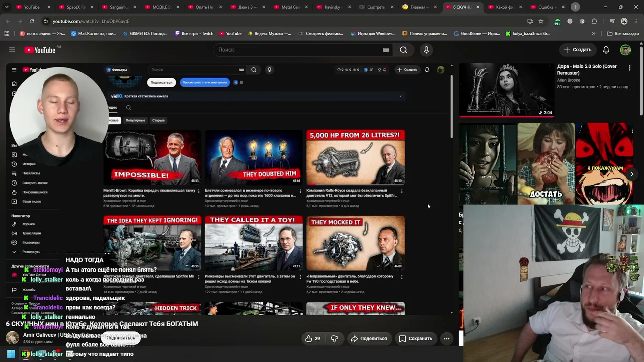Viewport: 644px width, 362px height.
Task: Bookmark this page with the star
Action: pyautogui.click(x=541, y=21)
